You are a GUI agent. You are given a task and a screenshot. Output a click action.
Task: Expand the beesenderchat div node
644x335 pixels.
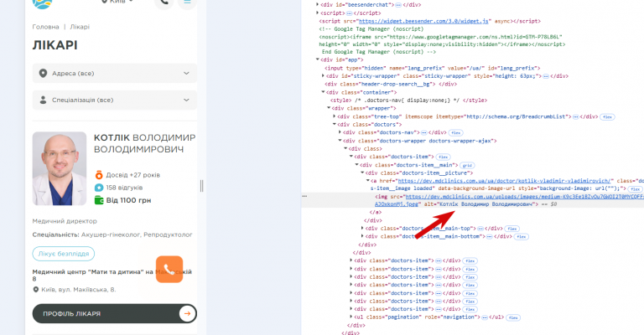pyautogui.click(x=318, y=5)
